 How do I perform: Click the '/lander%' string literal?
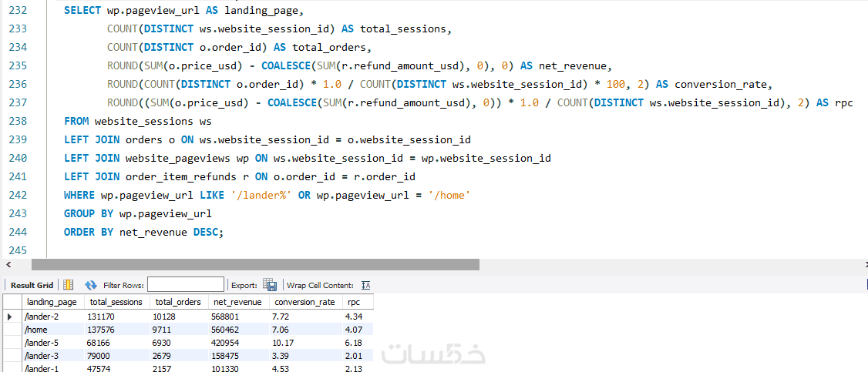261,195
